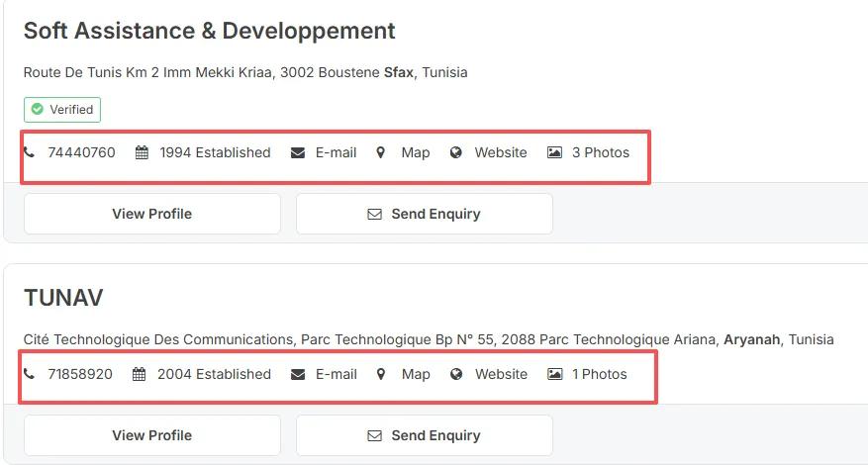Click image icon beside 1 Photos
Viewport: 868px width, 465px height.
tap(554, 374)
